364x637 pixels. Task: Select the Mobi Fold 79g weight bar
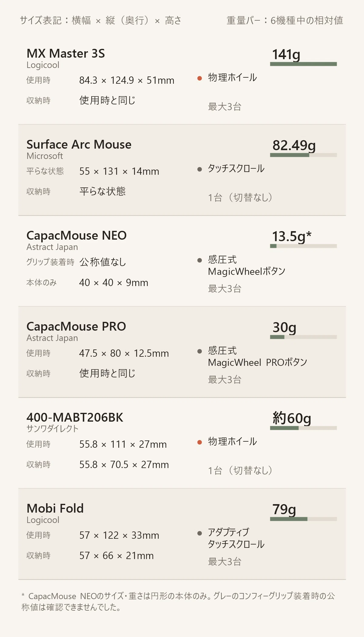[303, 519]
